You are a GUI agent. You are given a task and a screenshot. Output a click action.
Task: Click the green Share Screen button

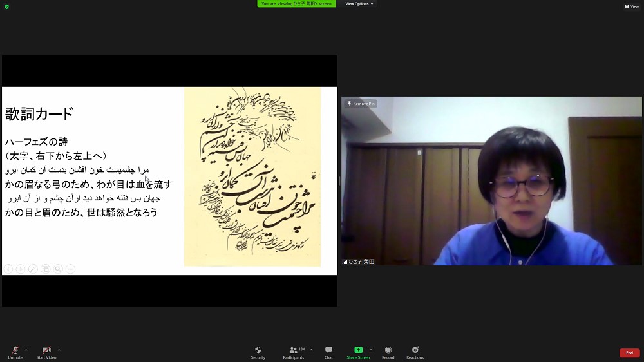coord(358,352)
